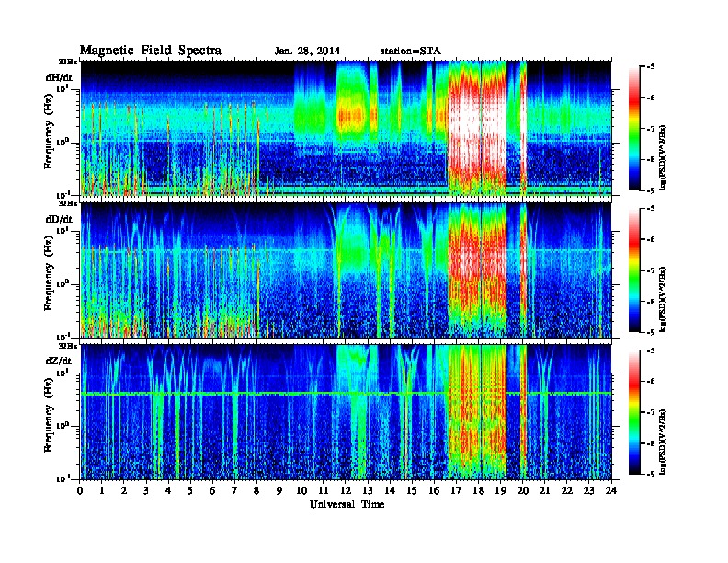Click hour tick '10' on time axis
This screenshot has height=563, width=728.
click(301, 491)
